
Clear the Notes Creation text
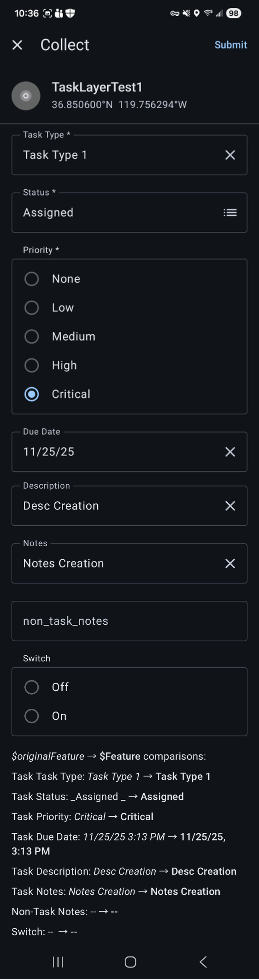(230, 563)
